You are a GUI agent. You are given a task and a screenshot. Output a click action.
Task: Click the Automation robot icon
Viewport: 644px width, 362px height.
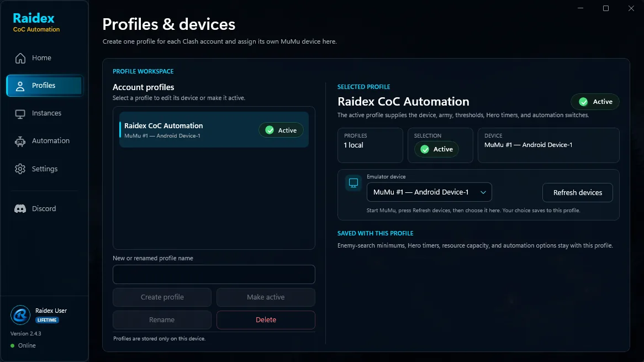20,141
